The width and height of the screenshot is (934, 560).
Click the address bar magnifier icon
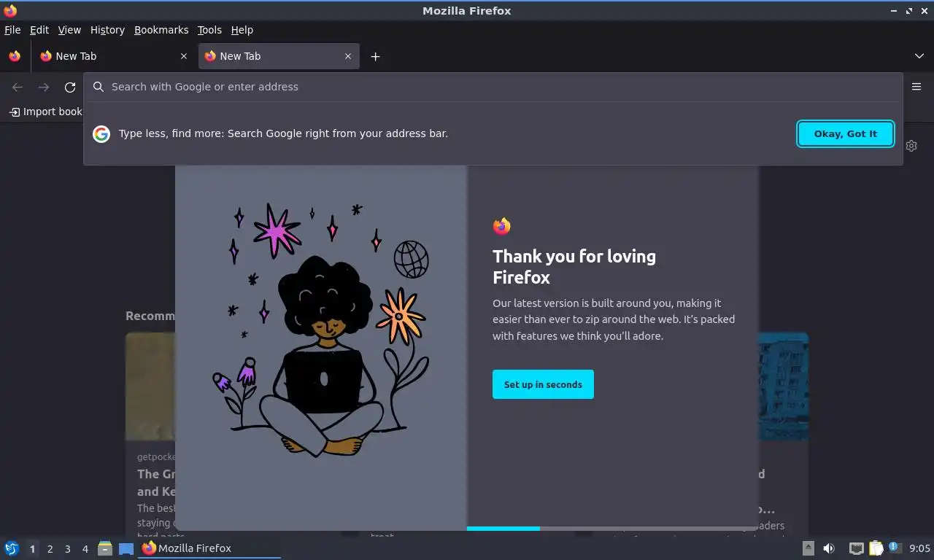[x=99, y=87]
